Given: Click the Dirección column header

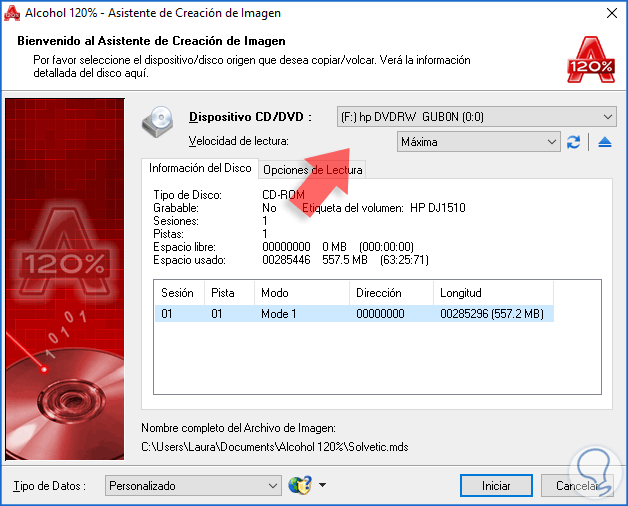Looking at the screenshot, I should pos(391,293).
